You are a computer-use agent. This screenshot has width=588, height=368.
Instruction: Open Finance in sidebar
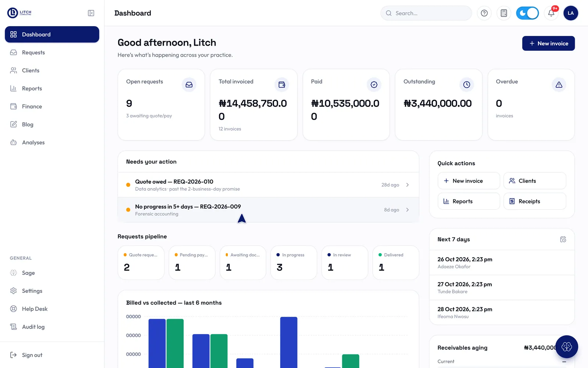coord(52,106)
